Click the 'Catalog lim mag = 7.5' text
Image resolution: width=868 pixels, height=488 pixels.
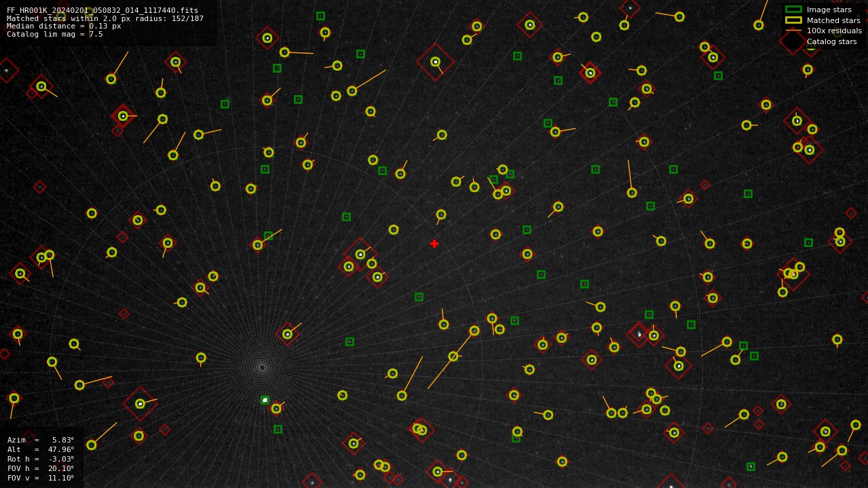point(55,34)
